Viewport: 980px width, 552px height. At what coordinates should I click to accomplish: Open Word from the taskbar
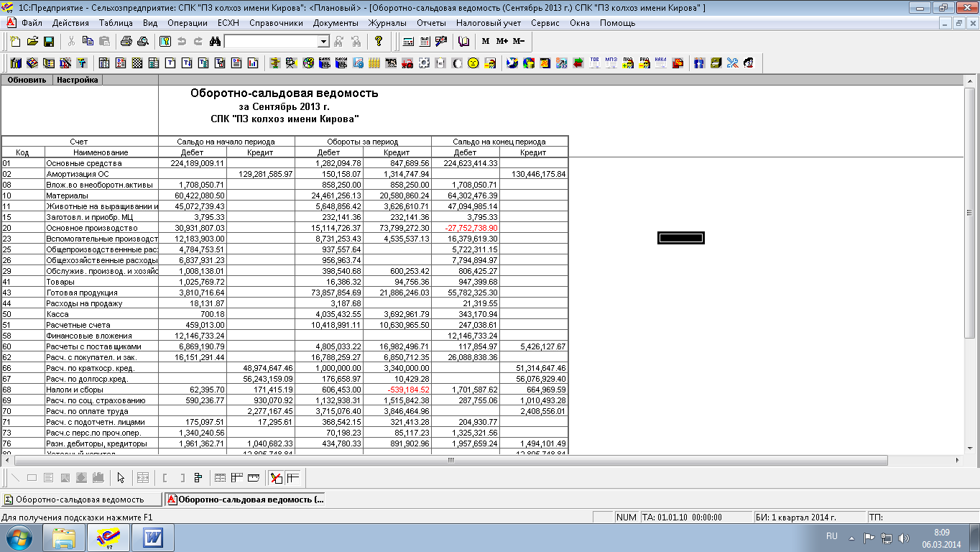pos(153,537)
